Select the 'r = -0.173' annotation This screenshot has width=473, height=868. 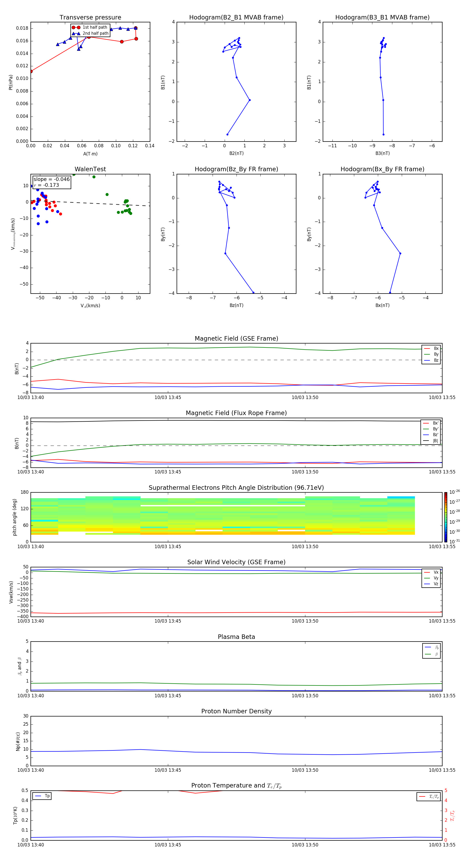click(x=47, y=185)
